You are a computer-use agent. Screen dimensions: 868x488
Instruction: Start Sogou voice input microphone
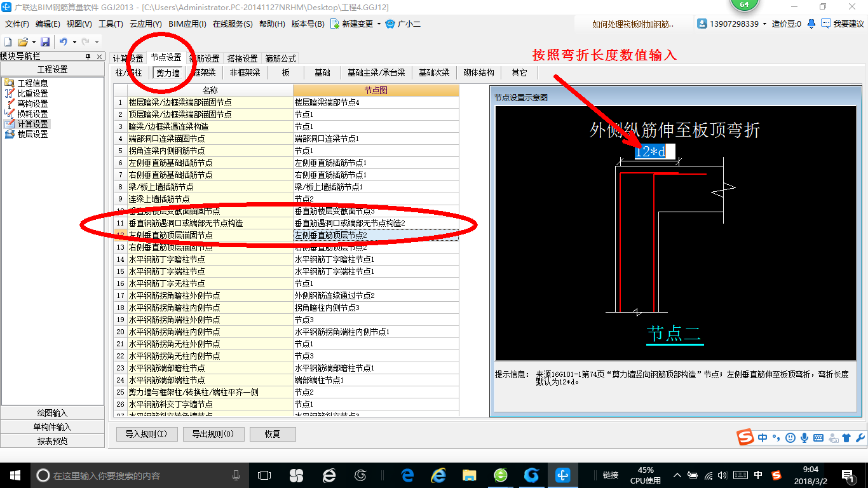[804, 438]
